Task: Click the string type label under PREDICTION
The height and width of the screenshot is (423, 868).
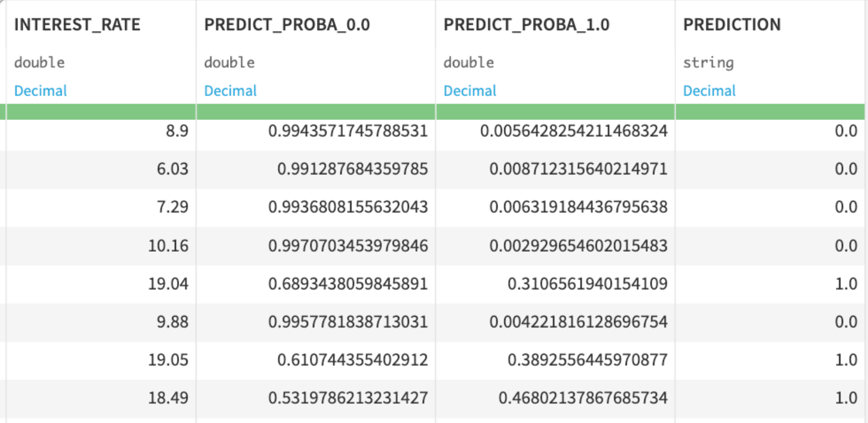Action: 708,63
